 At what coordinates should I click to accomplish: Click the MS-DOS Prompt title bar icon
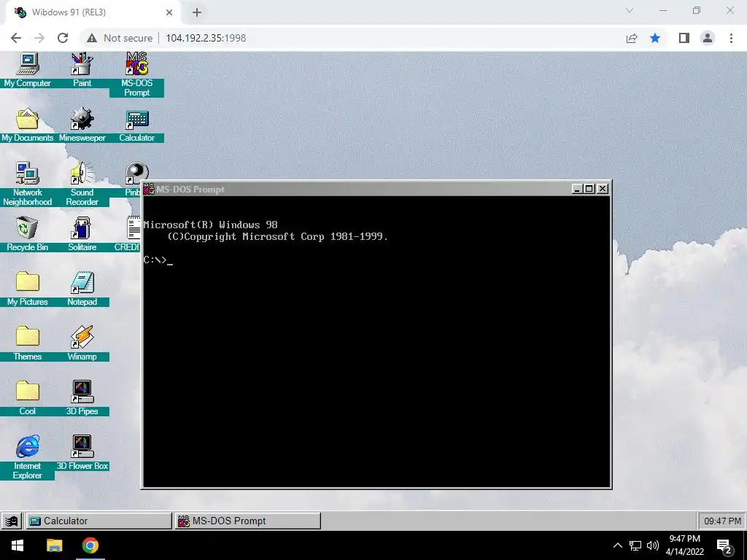149,189
